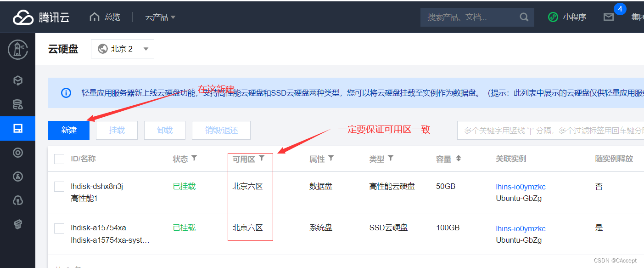Click the search magnifier icon
The width and height of the screenshot is (644, 268).
pos(524,17)
